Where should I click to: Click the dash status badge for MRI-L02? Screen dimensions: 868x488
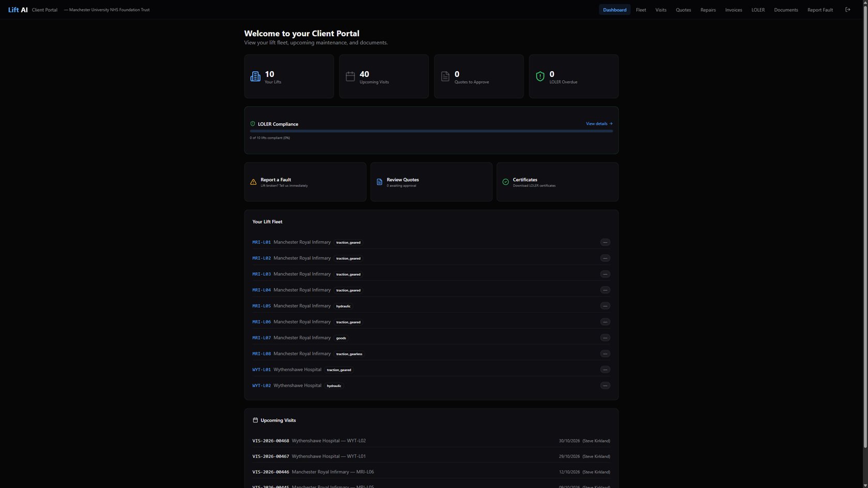point(605,258)
